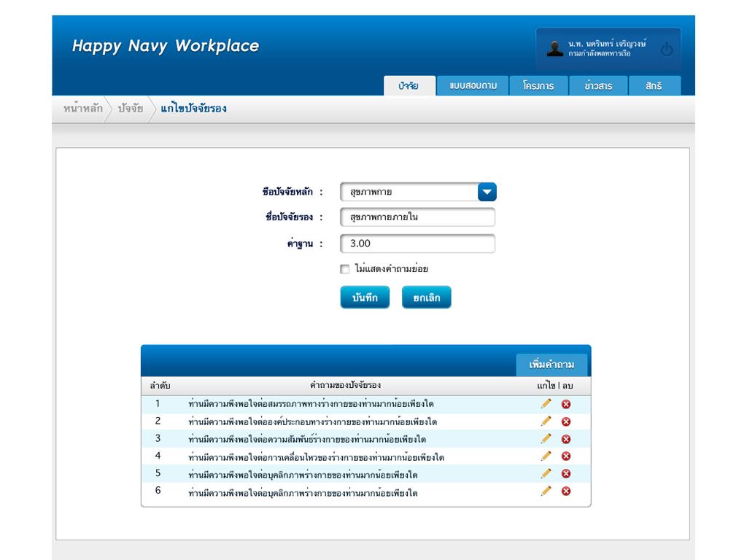This screenshot has height=560, width=747.
Task: Click the user avatar icon in header
Action: 555,49
